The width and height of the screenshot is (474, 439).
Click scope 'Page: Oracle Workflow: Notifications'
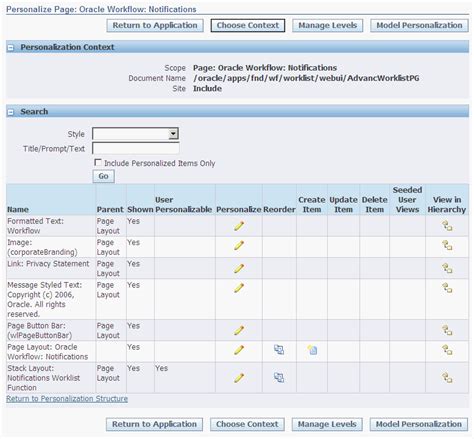click(265, 68)
